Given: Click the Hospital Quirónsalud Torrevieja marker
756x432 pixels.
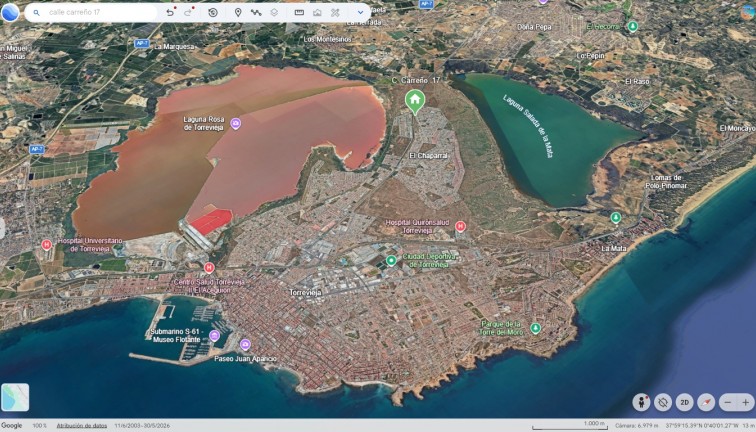Looking at the screenshot, I should click(x=460, y=226).
